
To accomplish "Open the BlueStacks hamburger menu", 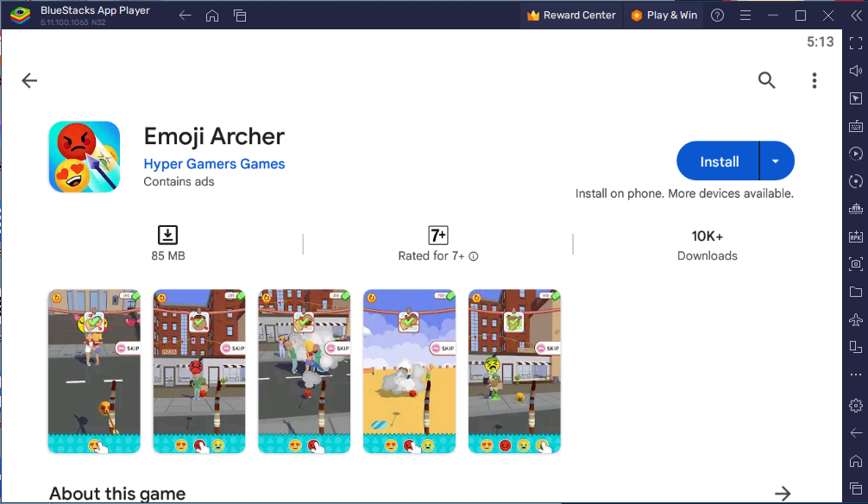I will pos(745,16).
